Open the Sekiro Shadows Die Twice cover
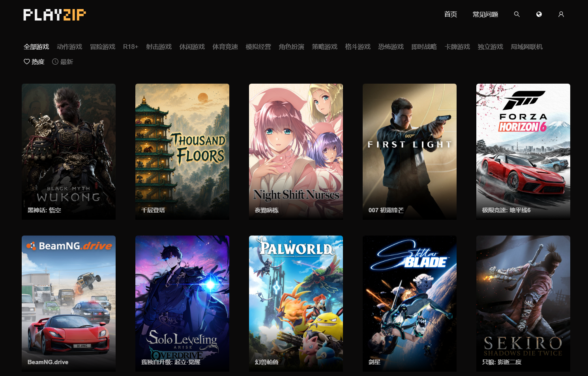The image size is (588, 376). [x=523, y=303]
